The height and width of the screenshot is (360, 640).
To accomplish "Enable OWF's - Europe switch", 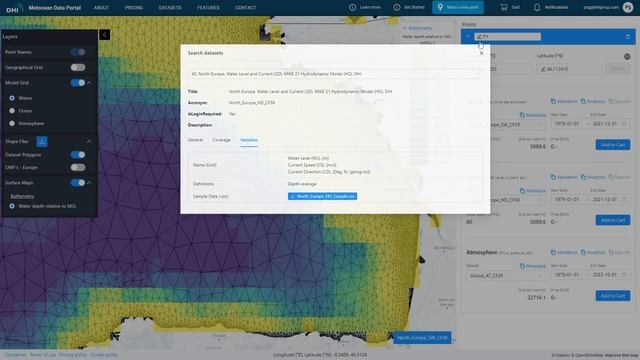I will 78,167.
